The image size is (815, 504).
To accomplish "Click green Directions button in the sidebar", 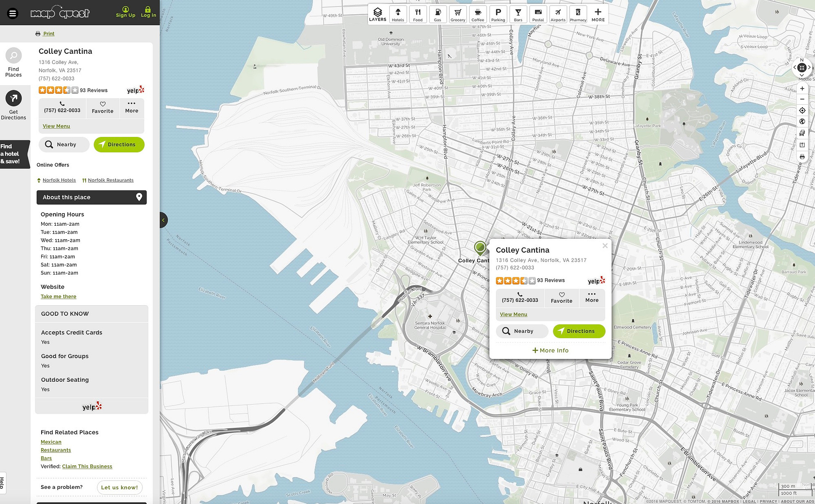I will (119, 145).
